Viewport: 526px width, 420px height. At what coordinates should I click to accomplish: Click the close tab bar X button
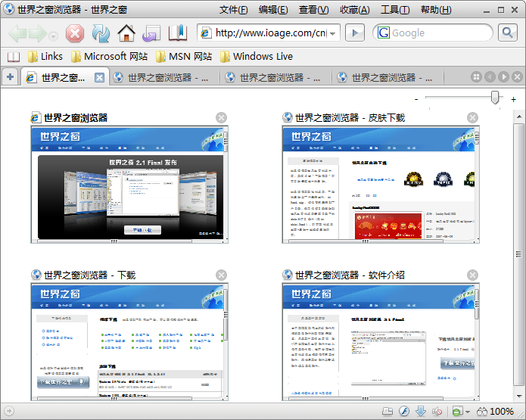click(517, 77)
